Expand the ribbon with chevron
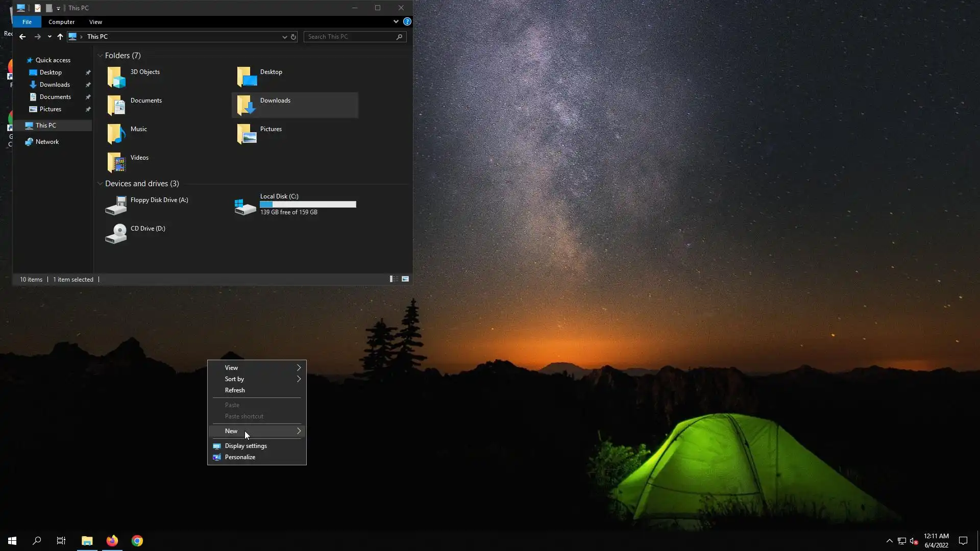Image resolution: width=980 pixels, height=551 pixels. 396,22
